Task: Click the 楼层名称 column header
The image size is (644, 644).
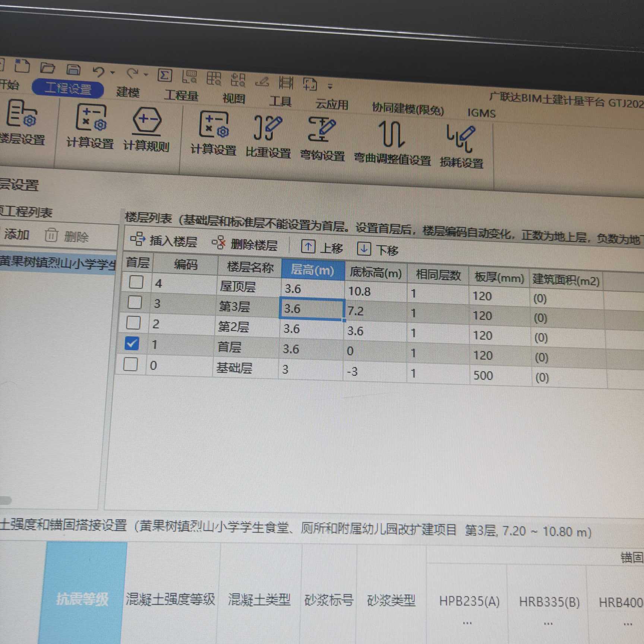Action: 250,267
